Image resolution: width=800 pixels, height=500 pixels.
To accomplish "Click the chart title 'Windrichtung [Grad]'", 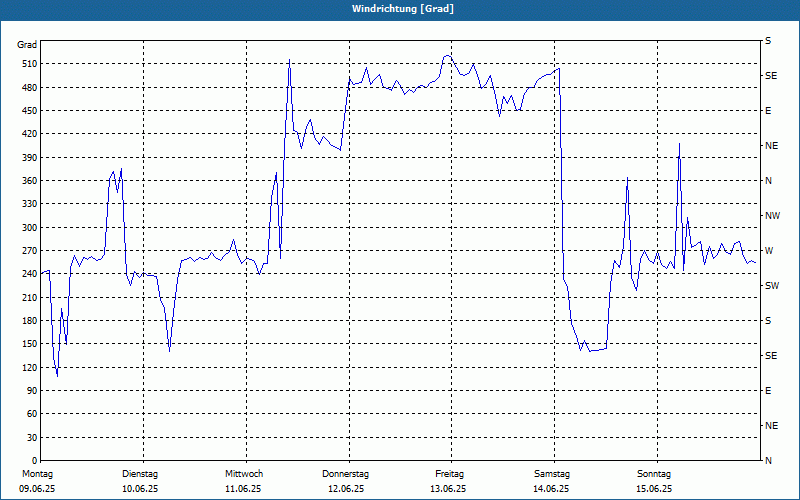I will tap(403, 9).
